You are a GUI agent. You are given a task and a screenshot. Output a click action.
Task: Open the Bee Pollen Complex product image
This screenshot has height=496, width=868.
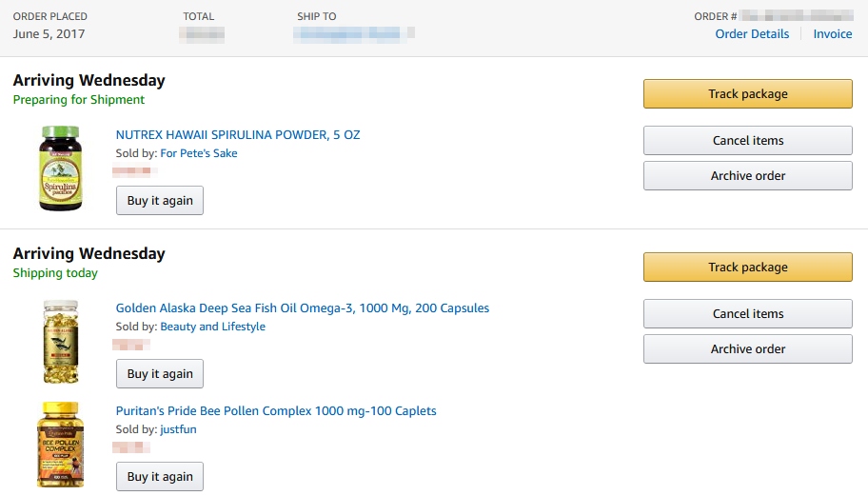tap(61, 445)
